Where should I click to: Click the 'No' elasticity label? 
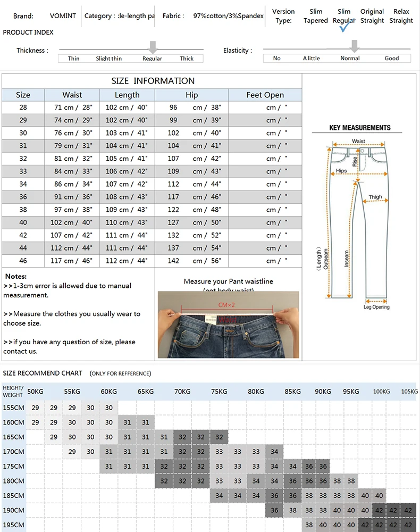276,58
